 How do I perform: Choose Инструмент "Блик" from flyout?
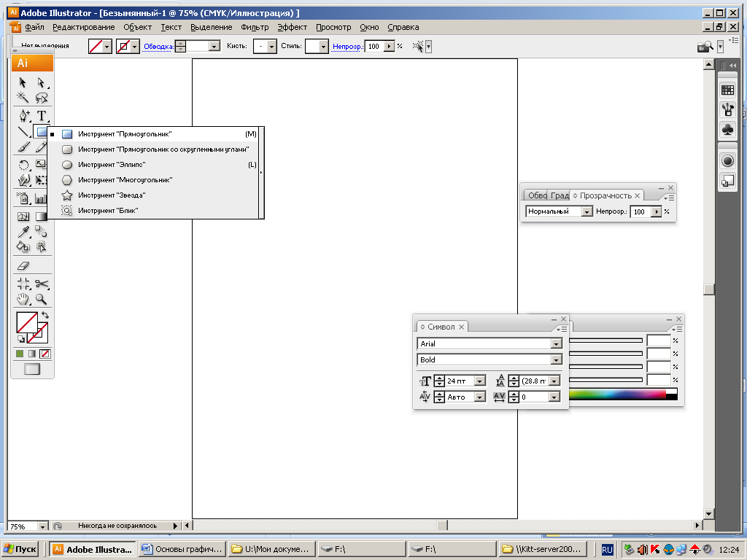point(154,211)
